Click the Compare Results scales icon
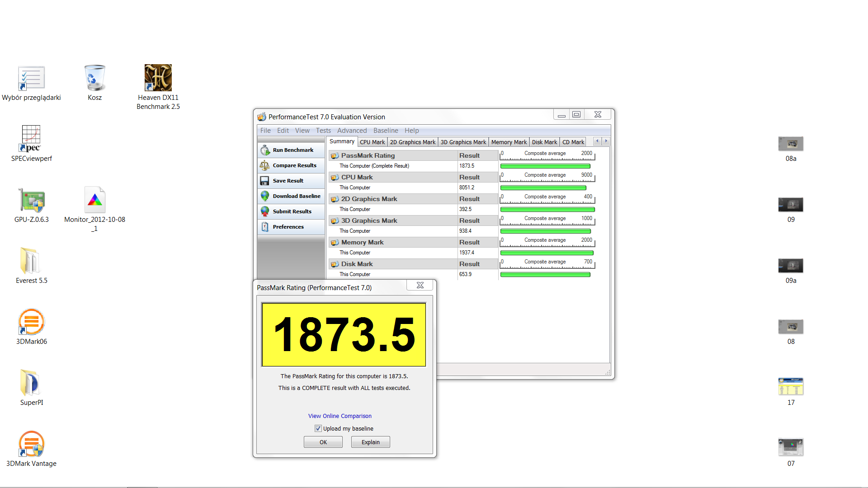 (x=265, y=165)
